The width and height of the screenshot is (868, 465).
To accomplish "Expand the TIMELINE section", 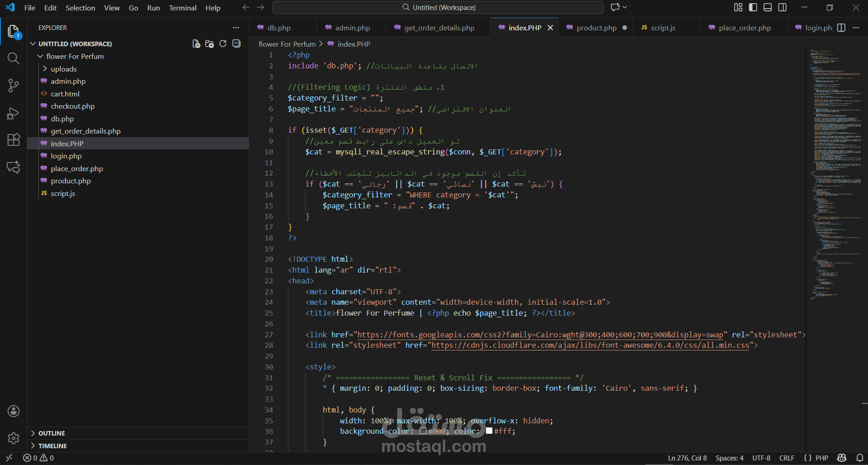I will pos(52,446).
